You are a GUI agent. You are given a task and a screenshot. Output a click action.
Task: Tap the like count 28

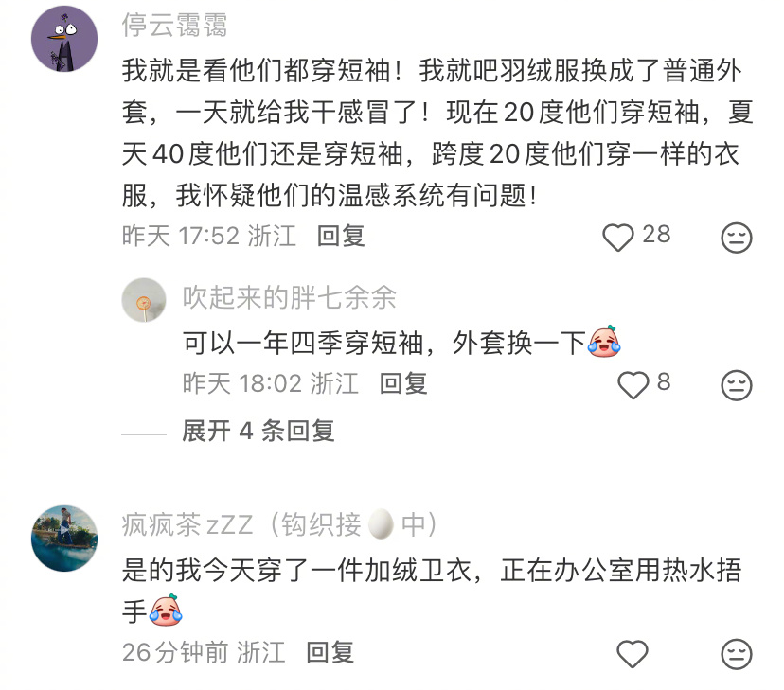(656, 235)
